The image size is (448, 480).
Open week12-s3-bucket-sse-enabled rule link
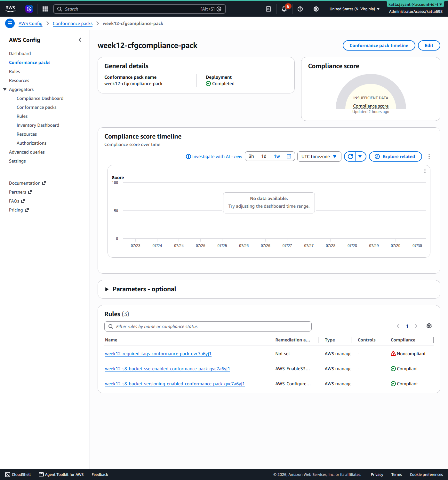click(x=167, y=369)
